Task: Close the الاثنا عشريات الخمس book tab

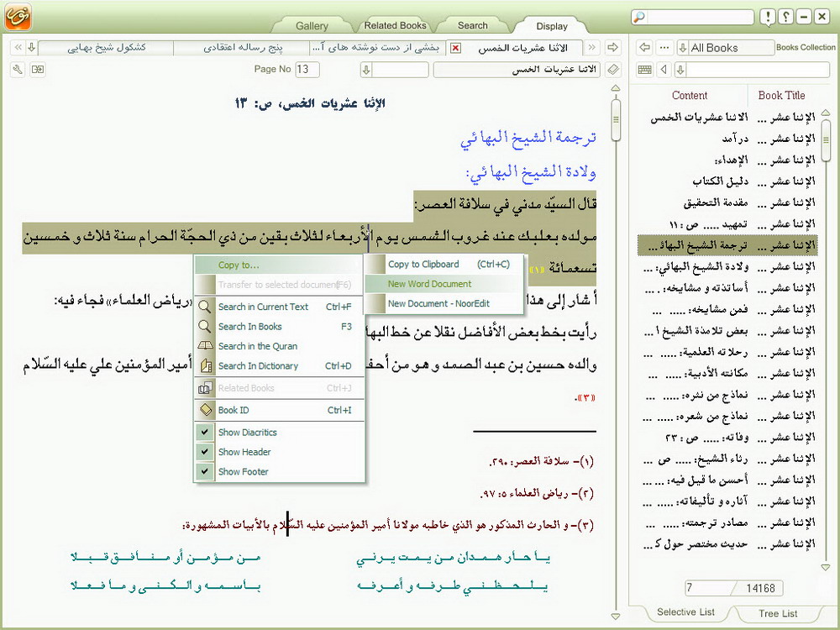Action: pyautogui.click(x=455, y=48)
